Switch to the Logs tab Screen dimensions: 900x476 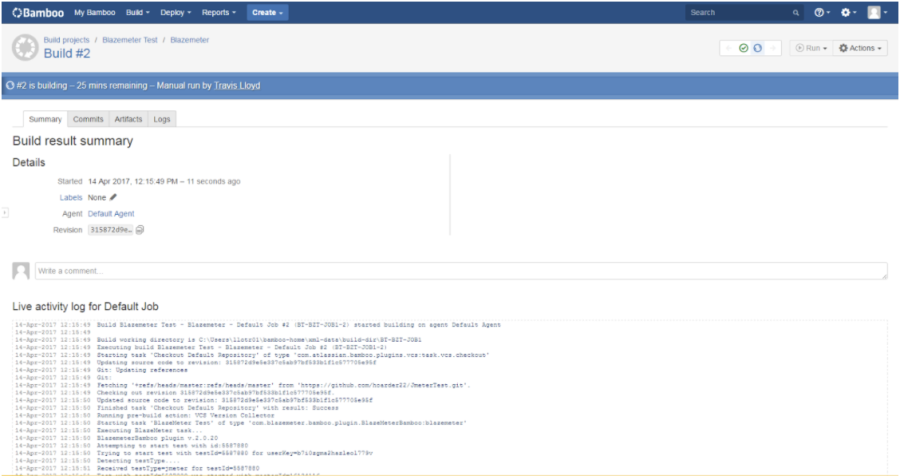(162, 119)
